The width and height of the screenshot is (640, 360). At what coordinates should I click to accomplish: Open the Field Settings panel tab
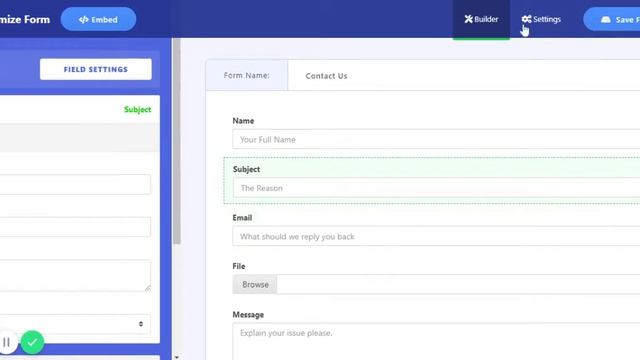[96, 69]
